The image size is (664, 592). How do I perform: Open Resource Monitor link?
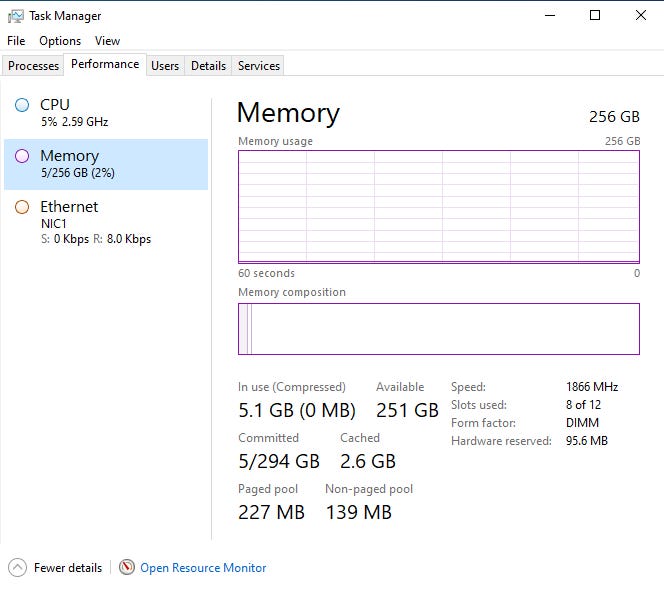pyautogui.click(x=203, y=568)
